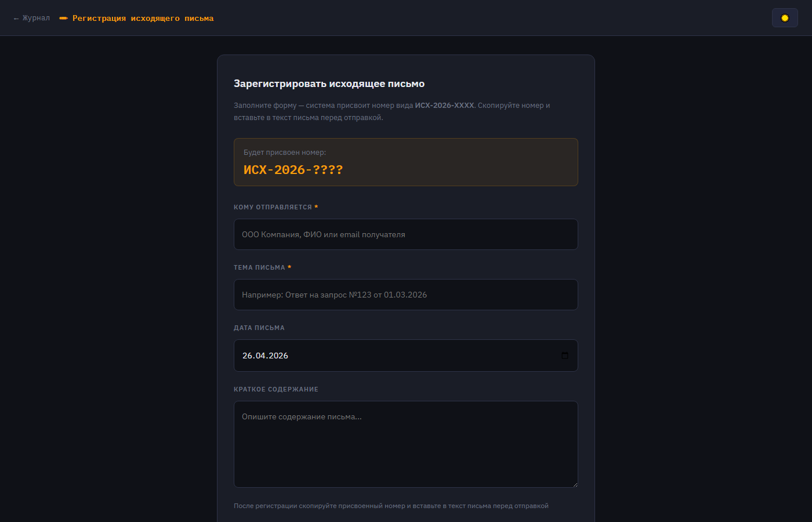The width and height of the screenshot is (812, 522).
Task: Click the heading 'Зарегистрировать исходящее письмо'
Action: (329, 84)
